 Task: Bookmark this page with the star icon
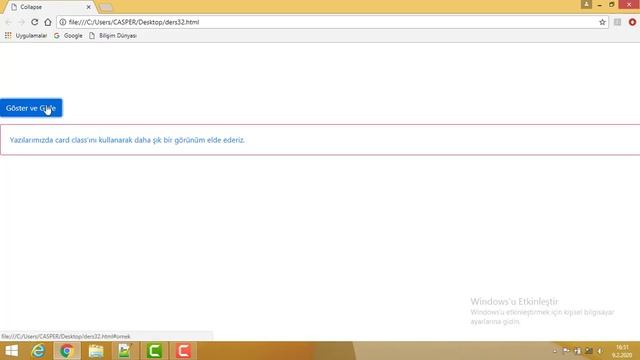[x=602, y=22]
